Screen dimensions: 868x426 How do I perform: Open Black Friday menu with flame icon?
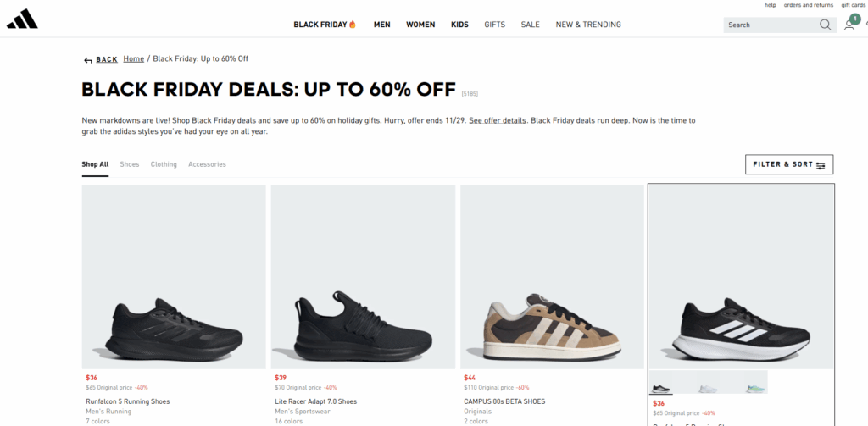click(x=325, y=25)
